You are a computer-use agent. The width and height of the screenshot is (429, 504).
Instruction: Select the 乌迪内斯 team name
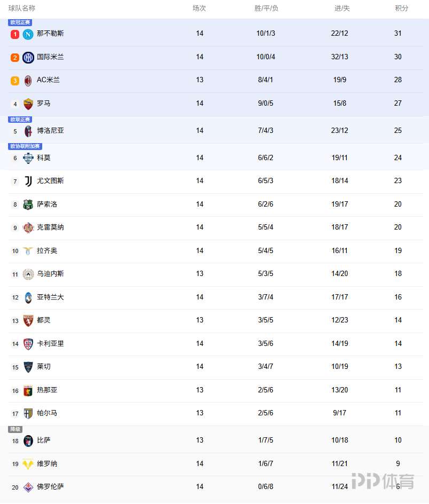tap(50, 274)
